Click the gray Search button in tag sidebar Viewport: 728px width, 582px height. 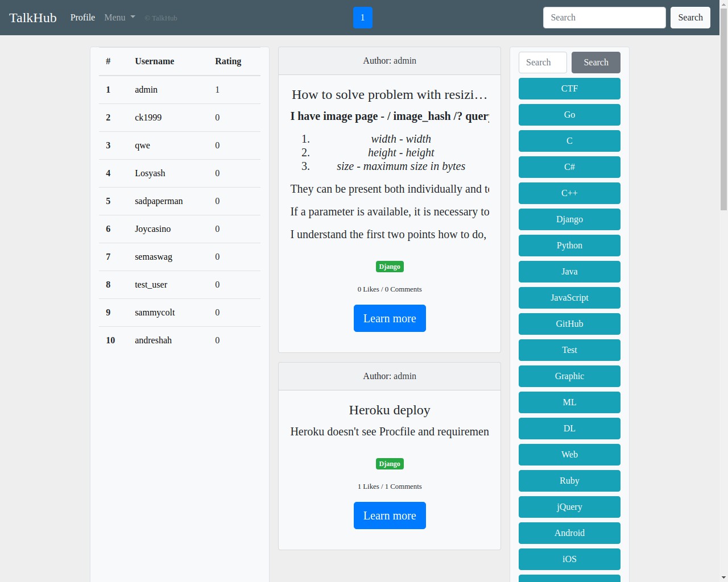(x=595, y=63)
